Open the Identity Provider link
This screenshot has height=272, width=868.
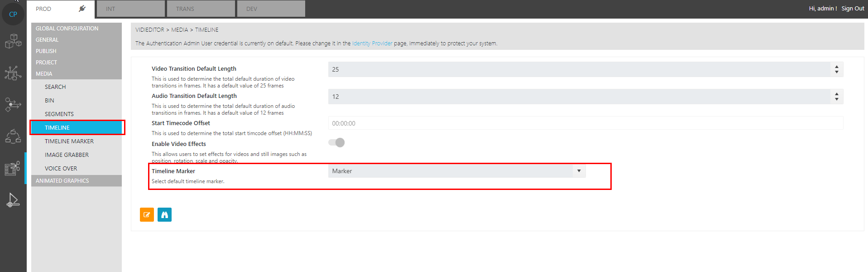click(x=372, y=44)
